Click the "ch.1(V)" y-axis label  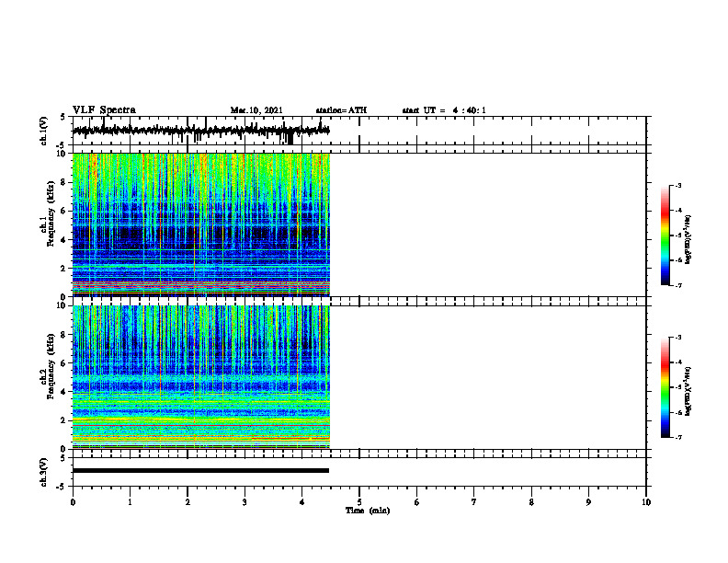pos(44,131)
